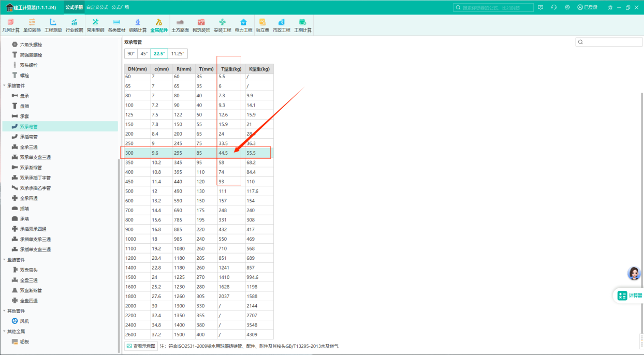Switch to the 自定义公式 tab
644x355 pixels.
97,7
